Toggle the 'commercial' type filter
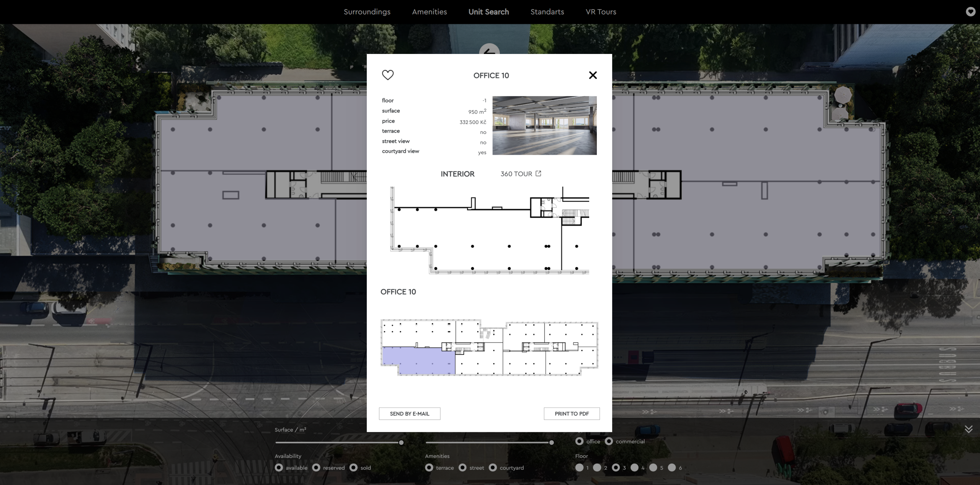This screenshot has height=485, width=980. [609, 441]
